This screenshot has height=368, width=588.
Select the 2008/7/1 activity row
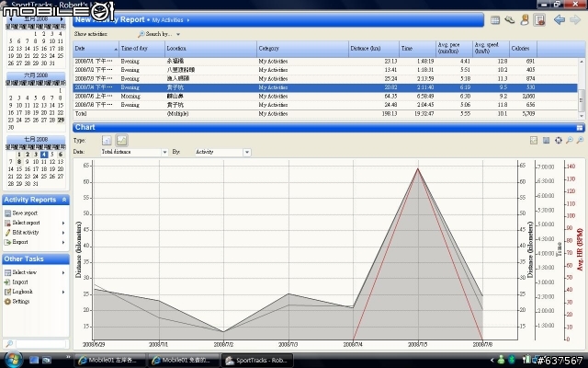click(325, 62)
